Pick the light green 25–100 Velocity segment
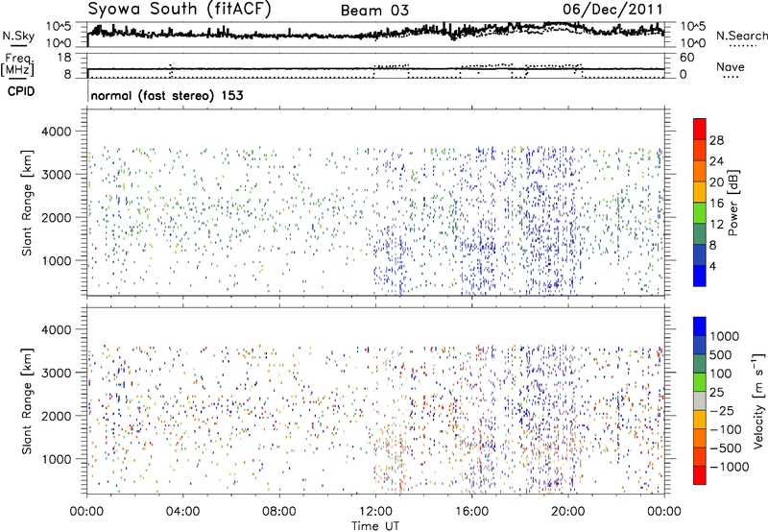768x532 pixels. pos(700,382)
